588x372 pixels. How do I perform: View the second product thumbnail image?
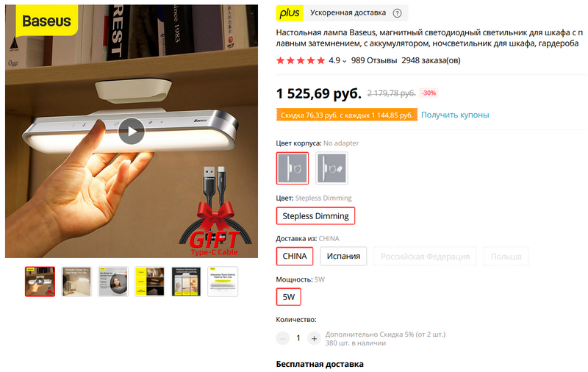(76, 282)
